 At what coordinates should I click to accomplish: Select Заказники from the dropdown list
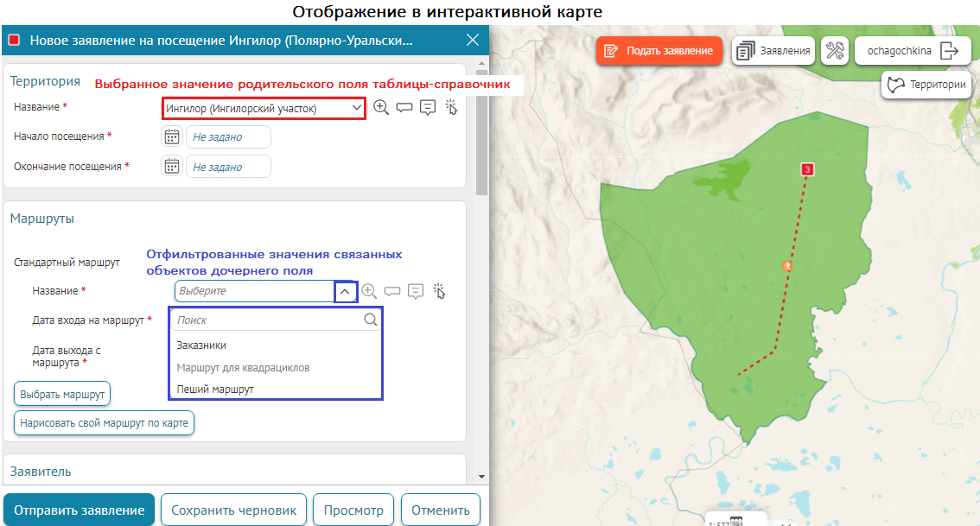201,345
